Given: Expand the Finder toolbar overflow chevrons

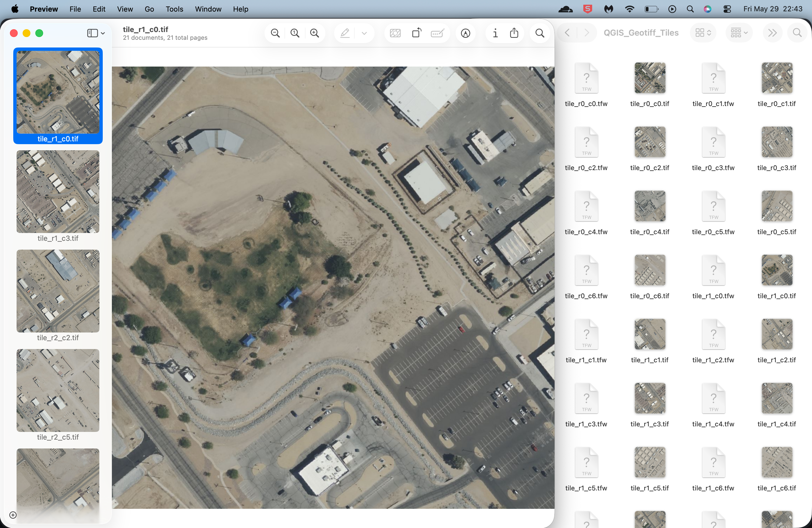Looking at the screenshot, I should 772,33.
